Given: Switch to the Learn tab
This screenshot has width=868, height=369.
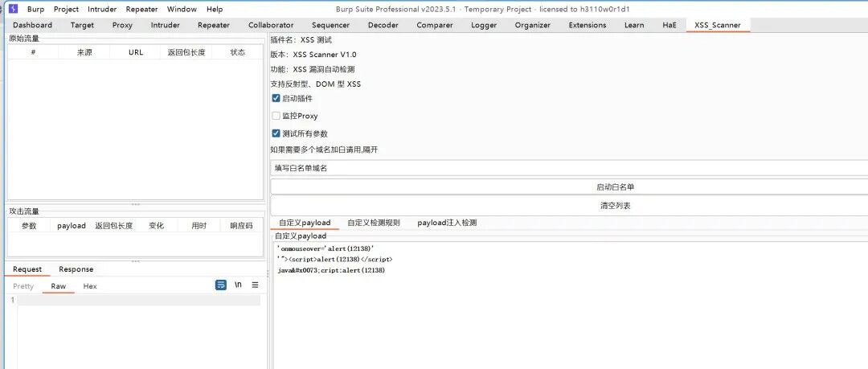Looking at the screenshot, I should [x=634, y=25].
